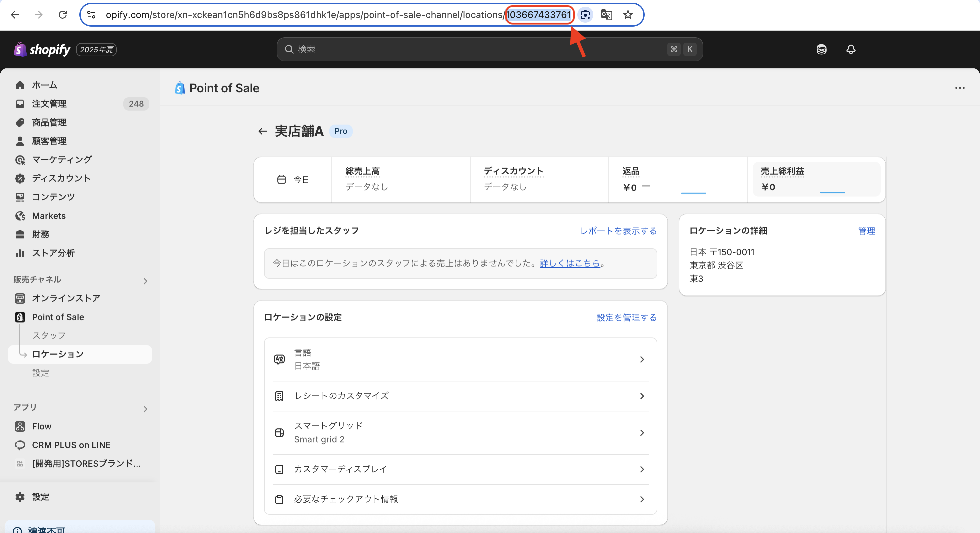Open レシートのカスタマイズ setting
Image resolution: width=980 pixels, height=533 pixels.
460,396
